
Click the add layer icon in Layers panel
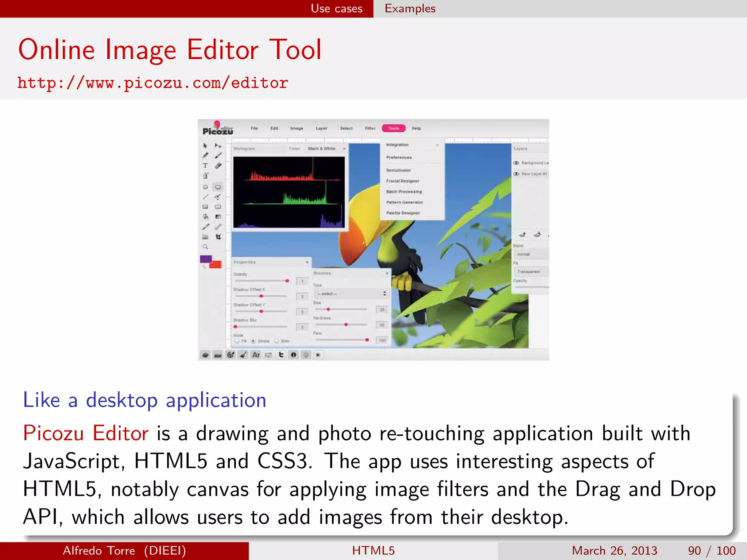(x=522, y=234)
